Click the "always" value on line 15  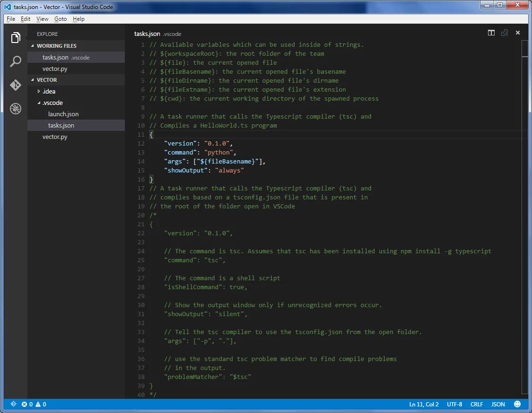pos(229,171)
